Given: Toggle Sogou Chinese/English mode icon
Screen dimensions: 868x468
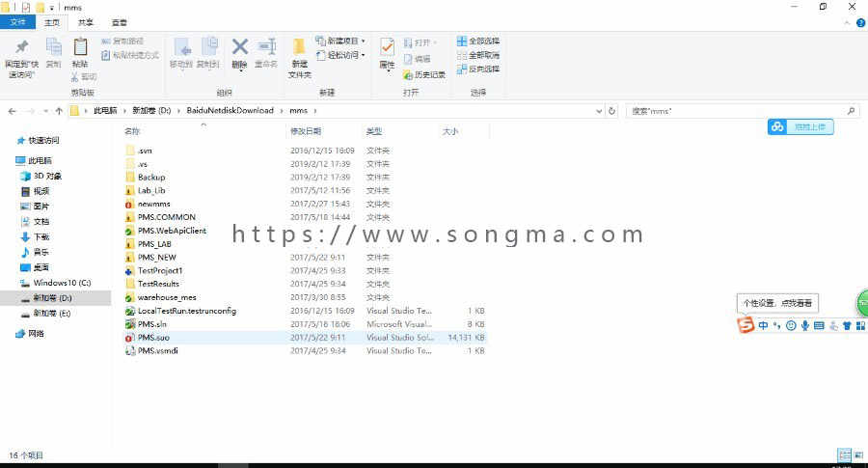Looking at the screenshot, I should (764, 325).
